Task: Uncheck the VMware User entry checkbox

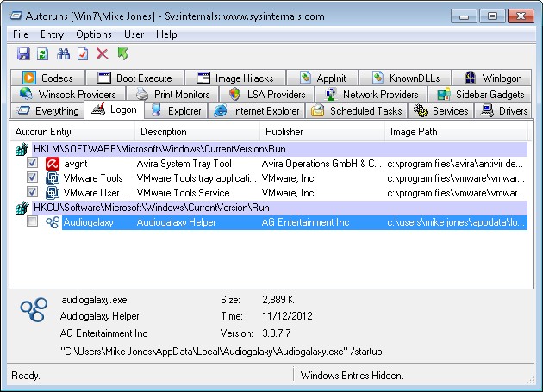Action: (32, 191)
